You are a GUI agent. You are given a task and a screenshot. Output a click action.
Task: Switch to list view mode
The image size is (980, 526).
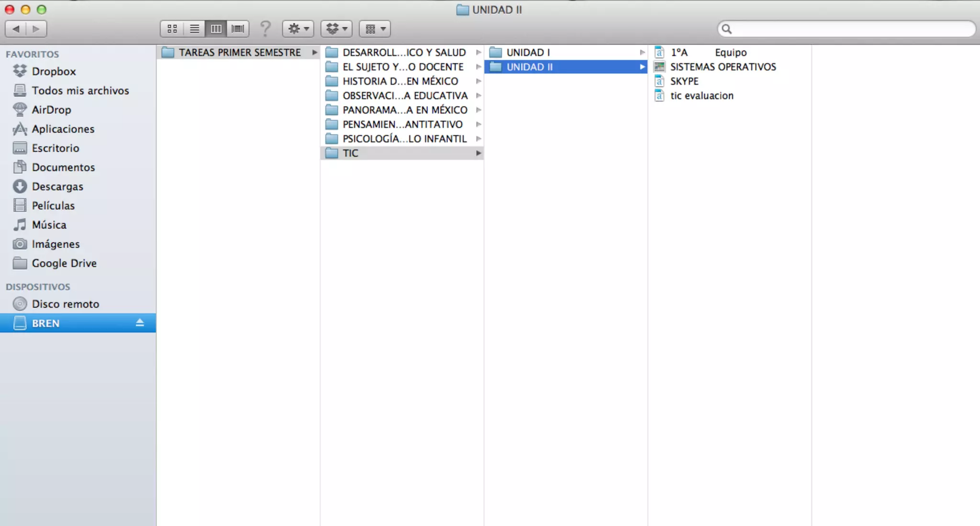click(194, 29)
